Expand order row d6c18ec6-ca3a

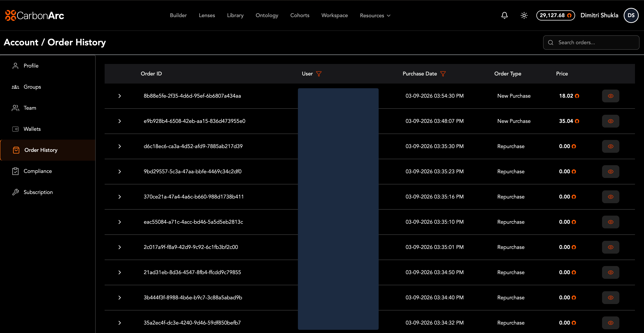pos(120,147)
